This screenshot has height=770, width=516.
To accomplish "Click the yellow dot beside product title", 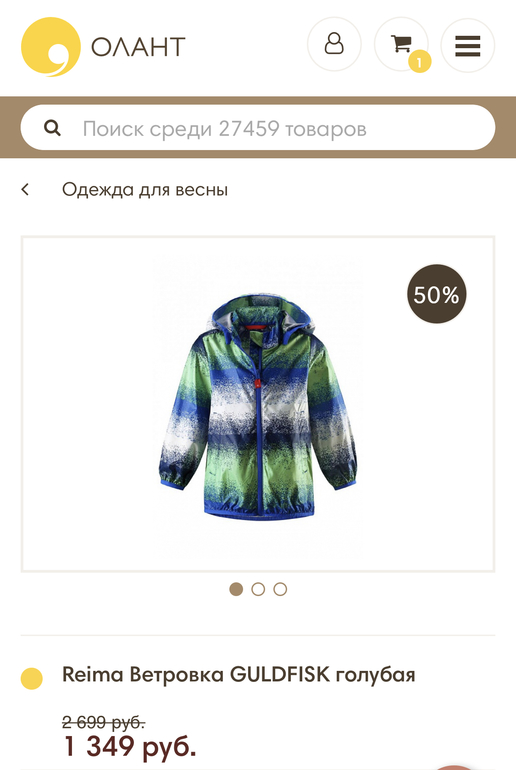I will coord(31,679).
